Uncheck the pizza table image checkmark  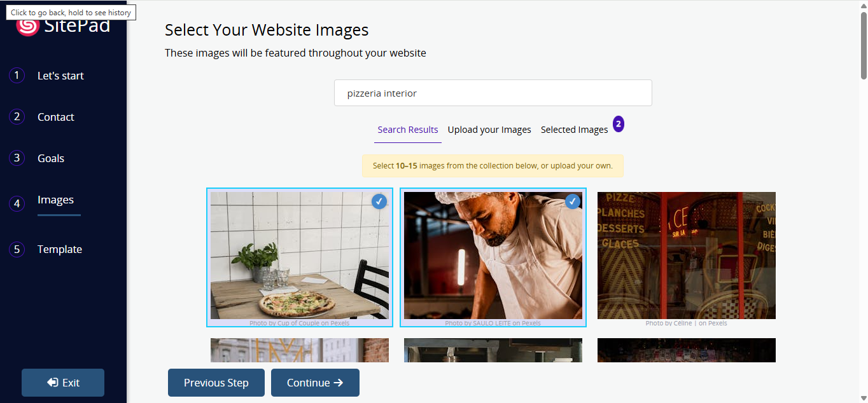[379, 201]
